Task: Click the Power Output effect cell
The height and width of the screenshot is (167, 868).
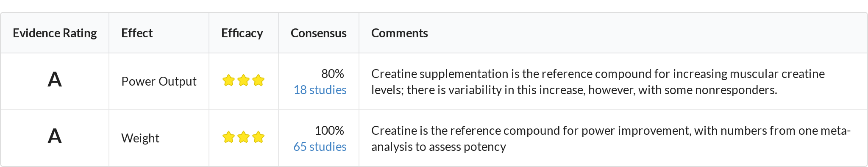Action: [x=159, y=81]
